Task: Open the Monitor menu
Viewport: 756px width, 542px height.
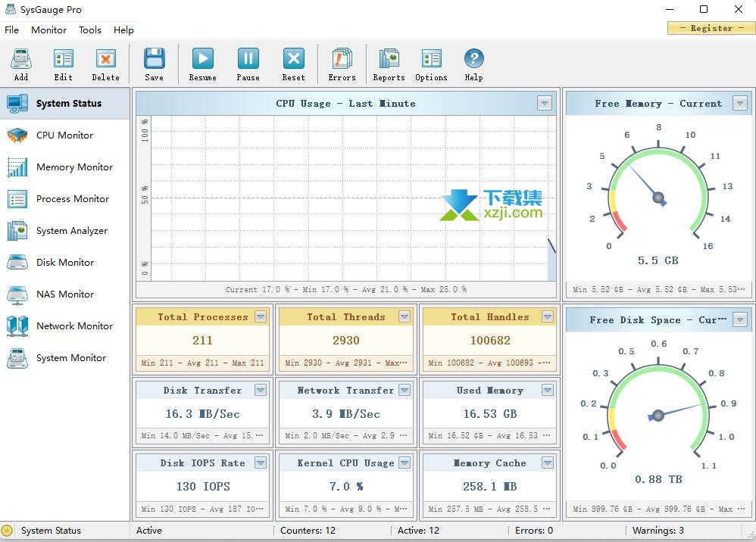Action: pos(48,30)
